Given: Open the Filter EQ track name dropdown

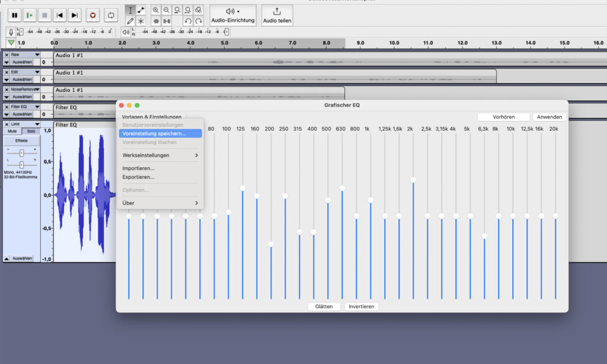Looking at the screenshot, I should coord(25,107).
